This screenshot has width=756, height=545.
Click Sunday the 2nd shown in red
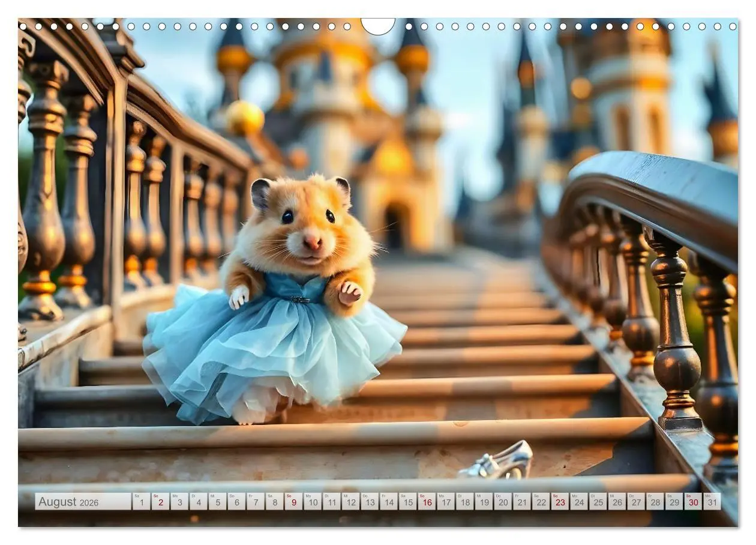point(160,504)
